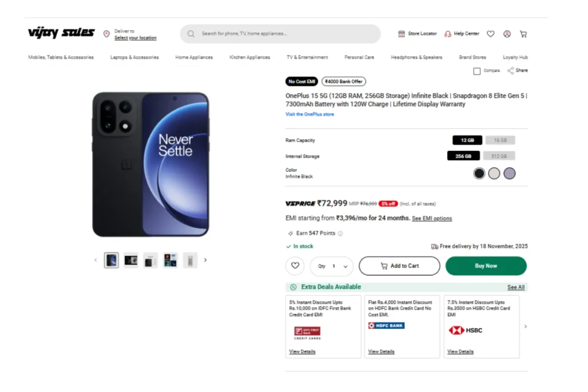The image size is (588, 392).
Task: Open See EMI options link
Action: (x=432, y=219)
